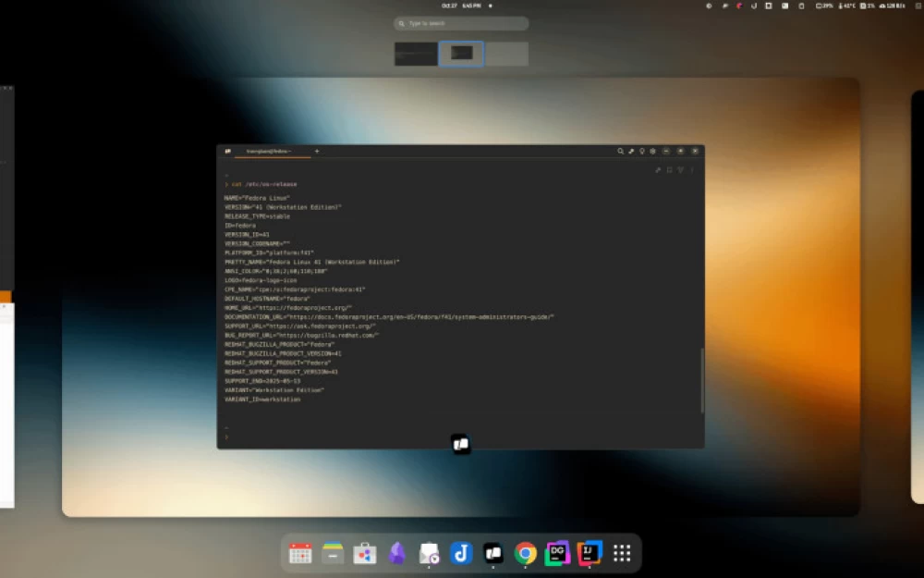
Task: Launch Obsidian from the dock
Action: click(x=396, y=553)
